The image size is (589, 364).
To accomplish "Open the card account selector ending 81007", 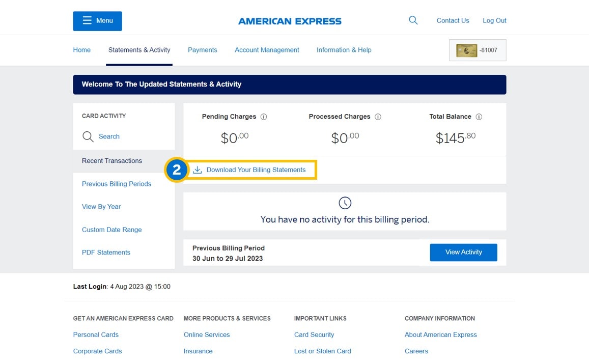I will (477, 50).
